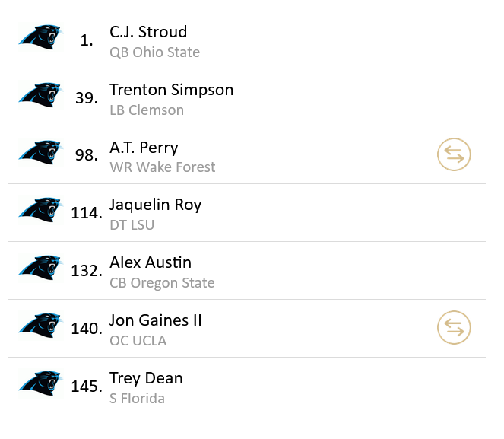Select Jon Gaines II player name
This screenshot has height=439, width=504.
156,320
